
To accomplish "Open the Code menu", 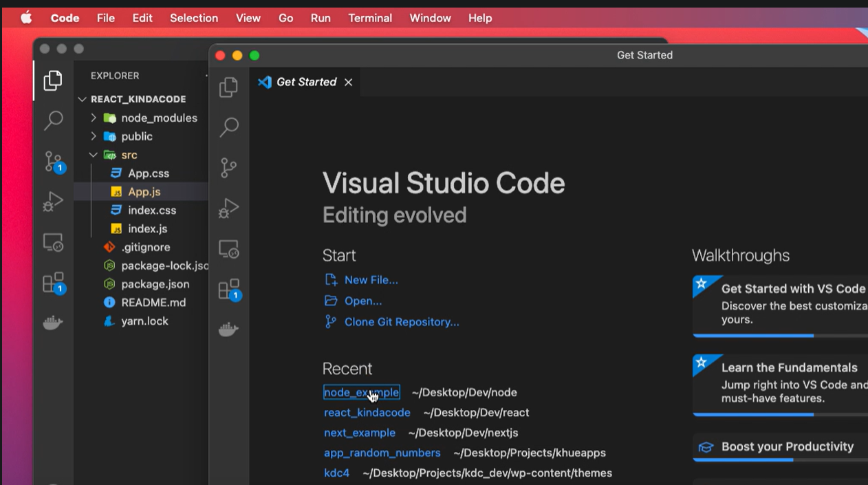I will pos(65,18).
